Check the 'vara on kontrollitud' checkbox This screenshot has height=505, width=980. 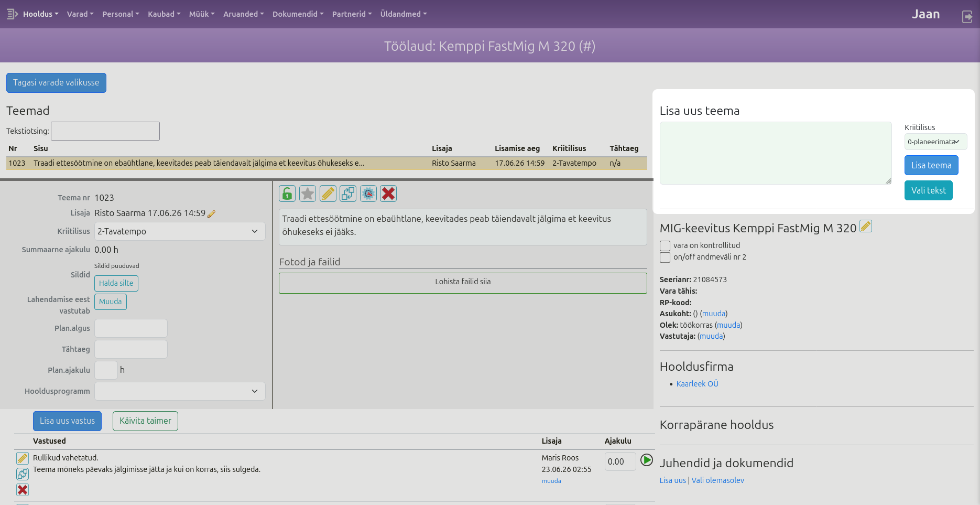tap(665, 245)
